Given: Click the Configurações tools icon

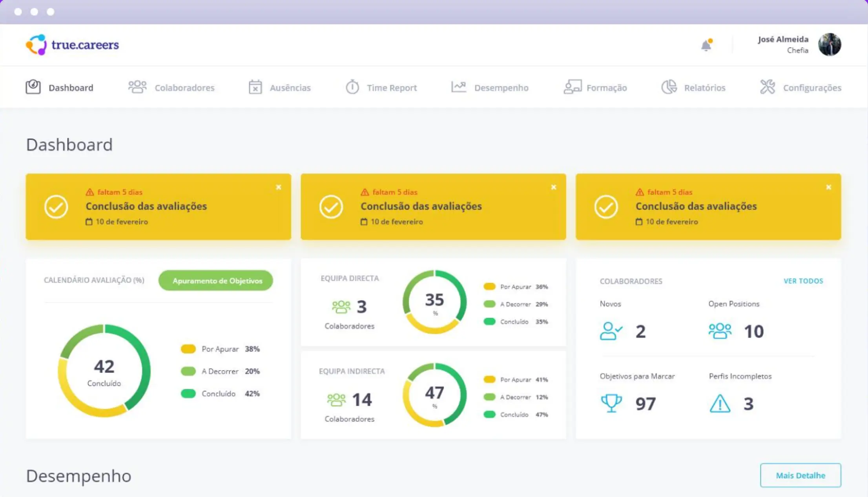Looking at the screenshot, I should click(767, 87).
